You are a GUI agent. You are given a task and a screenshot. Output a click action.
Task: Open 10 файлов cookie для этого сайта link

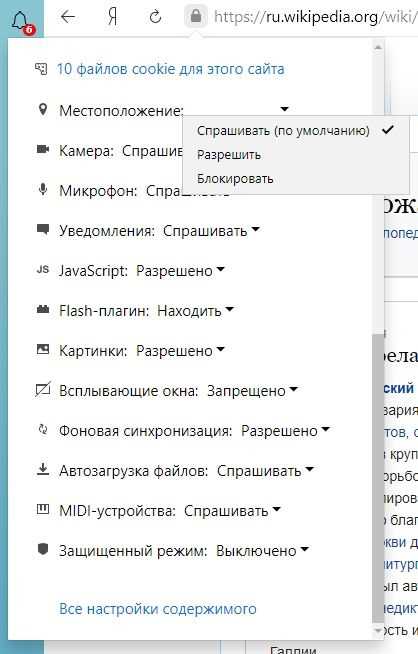click(x=170, y=69)
